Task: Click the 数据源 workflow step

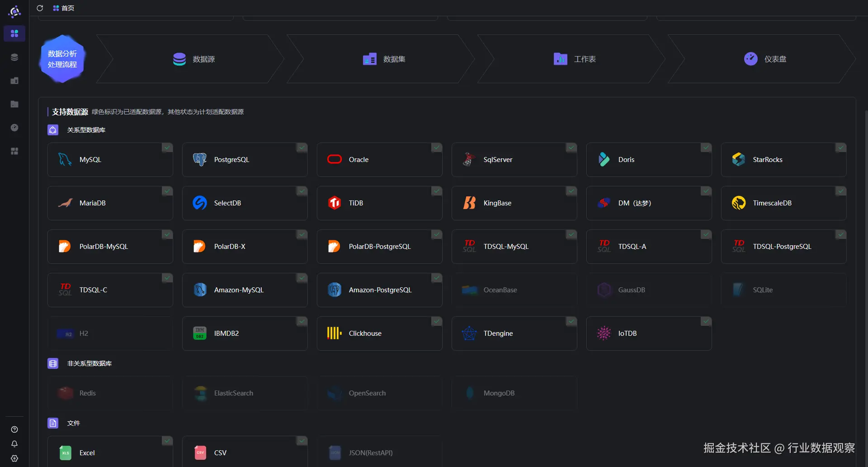Action: [190, 59]
